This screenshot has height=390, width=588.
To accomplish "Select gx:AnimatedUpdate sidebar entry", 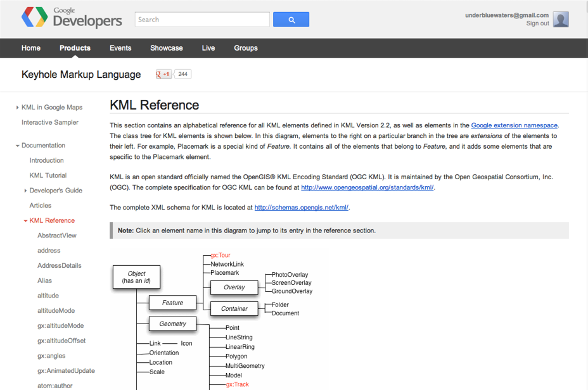I will [66, 370].
